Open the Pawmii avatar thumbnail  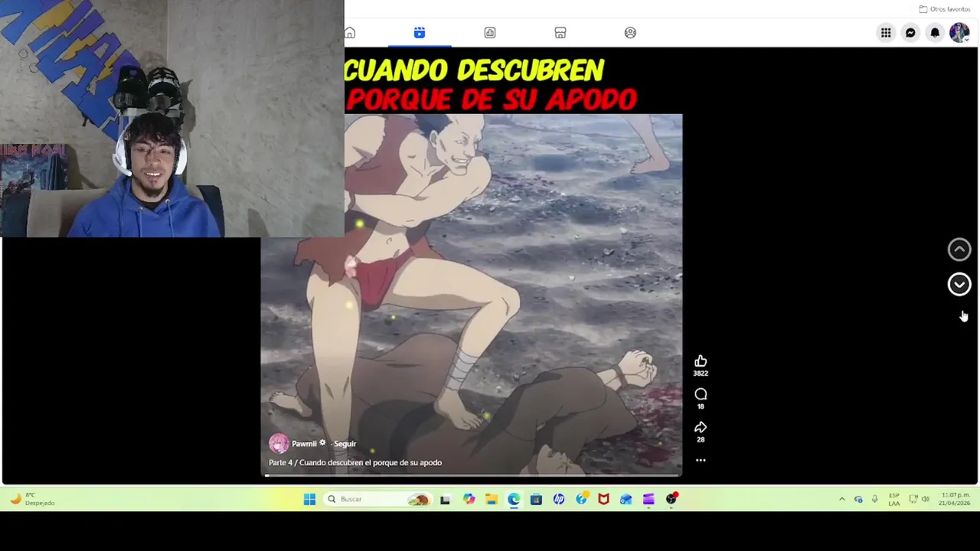279,444
